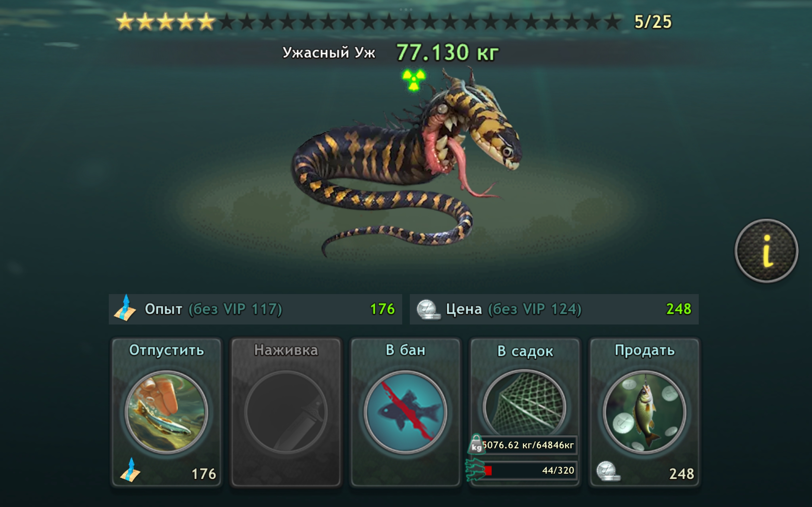Click the silver coin icon beside Цена
The image size is (812, 507).
click(x=428, y=309)
